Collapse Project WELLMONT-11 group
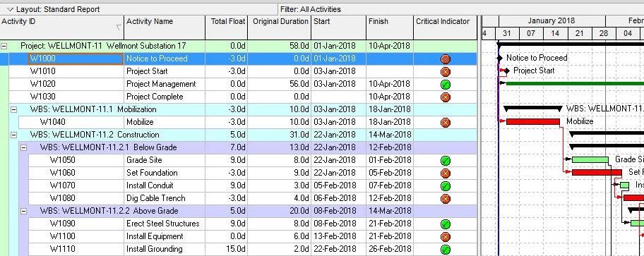Image resolution: width=644 pixels, height=256 pixels. [4, 47]
